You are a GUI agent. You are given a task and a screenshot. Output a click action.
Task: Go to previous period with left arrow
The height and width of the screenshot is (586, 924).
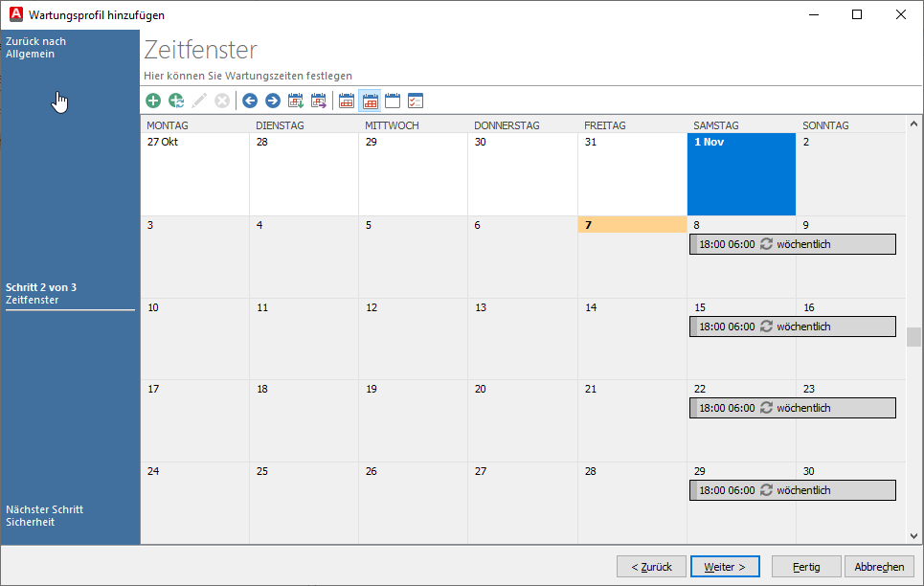(250, 101)
